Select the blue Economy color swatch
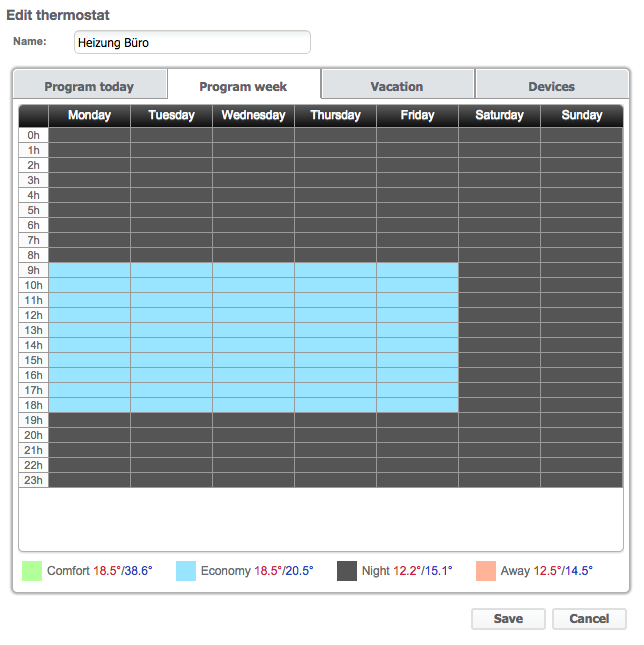644x645 pixels. pyautogui.click(x=186, y=571)
